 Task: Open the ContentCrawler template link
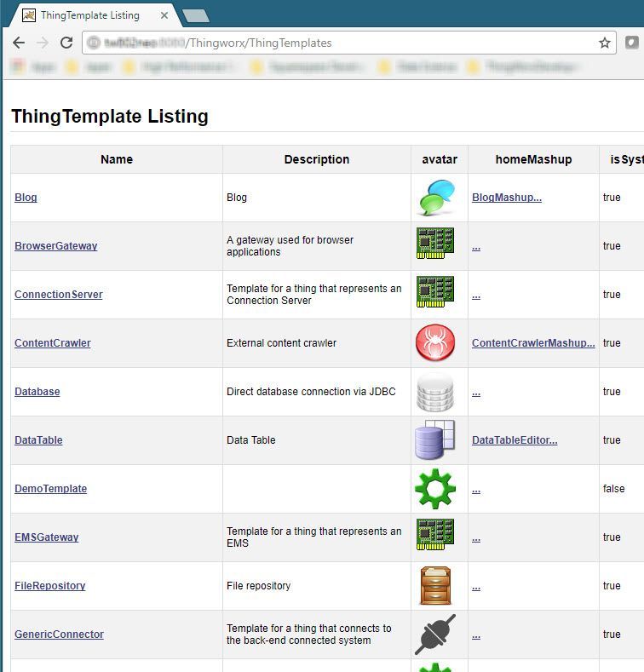coord(53,343)
